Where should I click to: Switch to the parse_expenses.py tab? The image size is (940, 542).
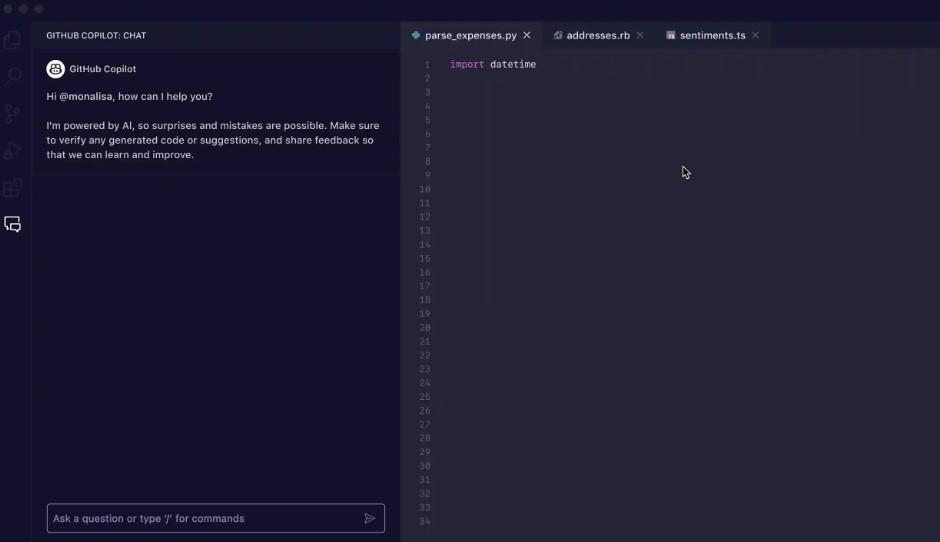[x=471, y=35]
